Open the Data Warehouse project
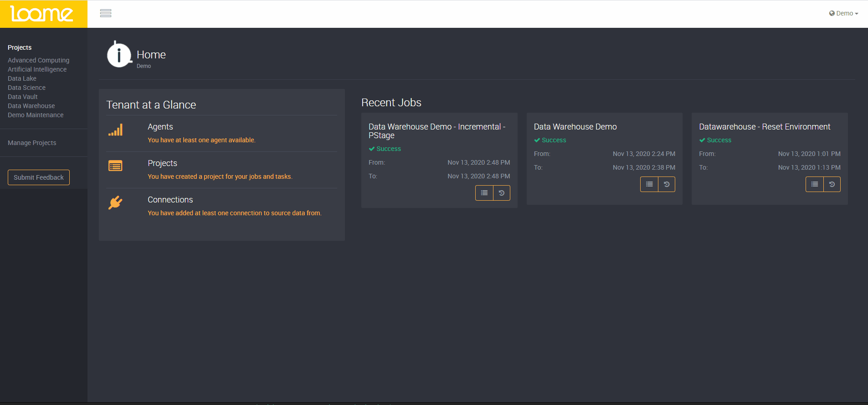This screenshot has width=868, height=405. click(x=31, y=106)
